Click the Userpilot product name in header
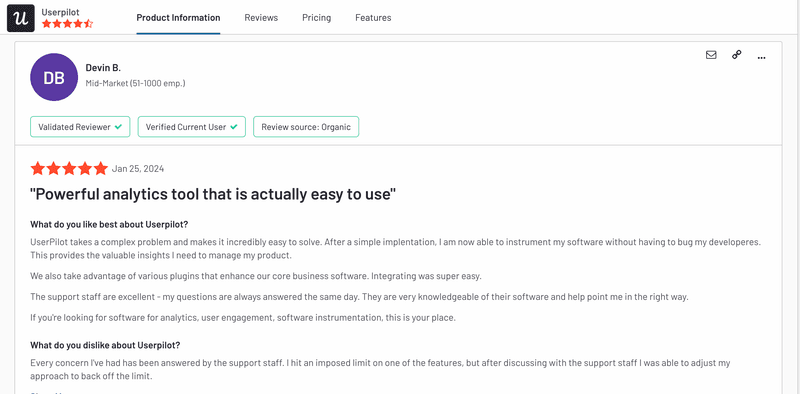The image size is (800, 394). click(61, 12)
